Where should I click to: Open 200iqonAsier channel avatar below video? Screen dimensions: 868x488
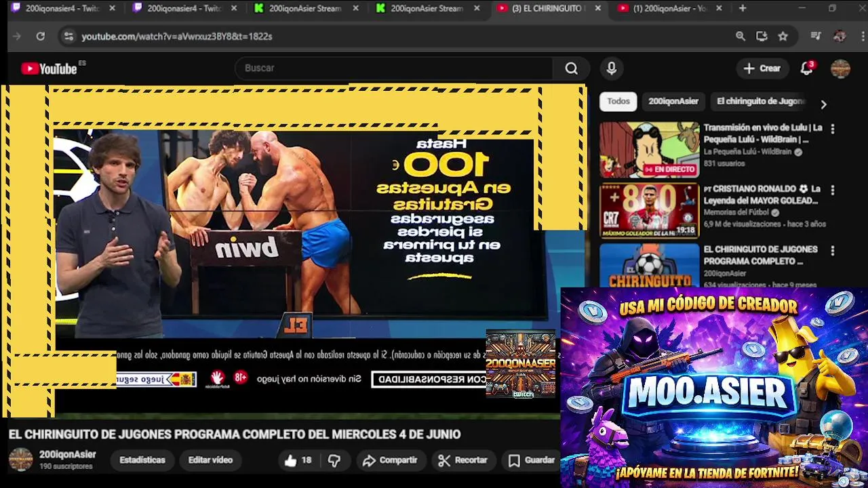pyautogui.click(x=20, y=460)
